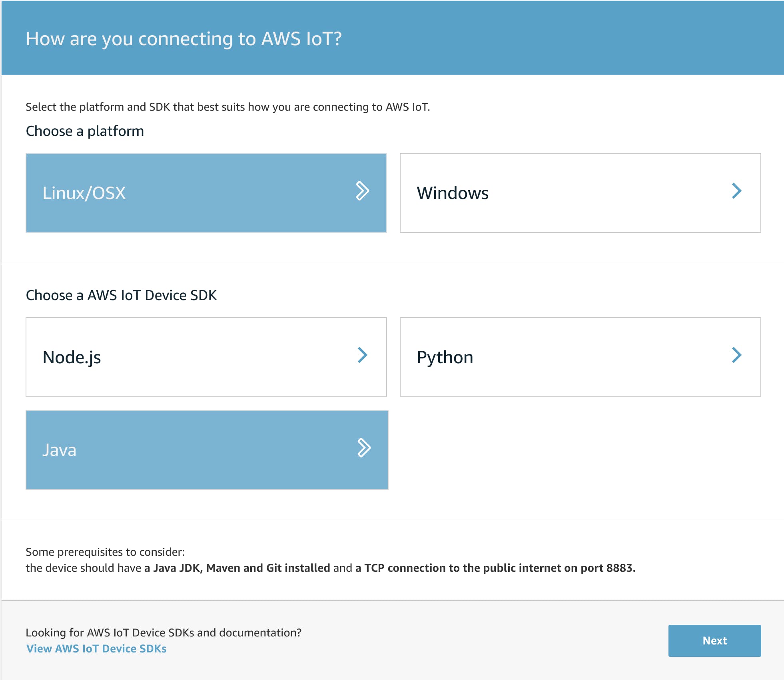Click the double chevron on Java card

point(364,447)
